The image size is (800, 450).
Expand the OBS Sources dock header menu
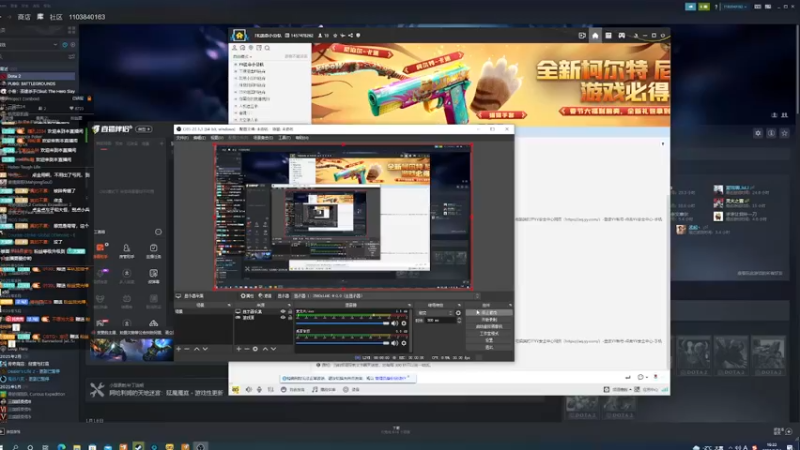click(x=291, y=305)
